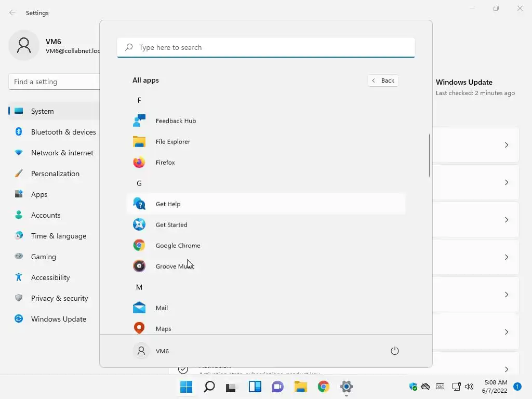The width and height of the screenshot is (532, 399).
Task: Open Accounts settings category
Action: [54, 215]
